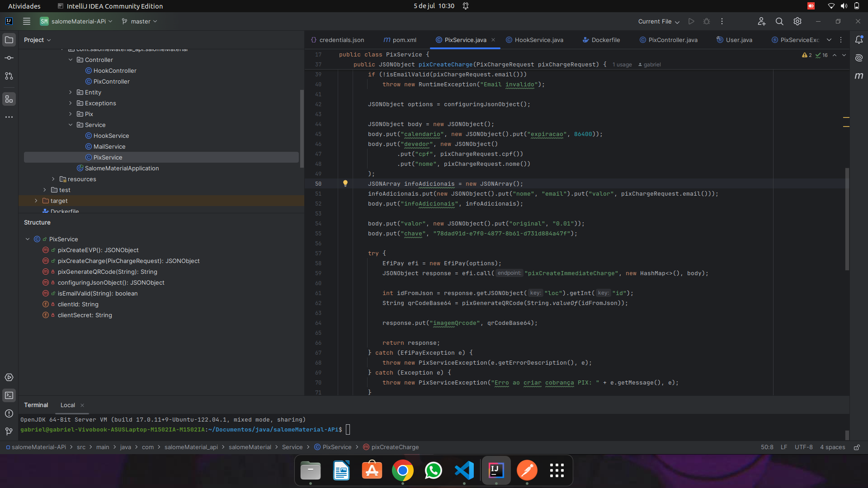
Task: Collapse the Controller folder
Action: (71, 60)
